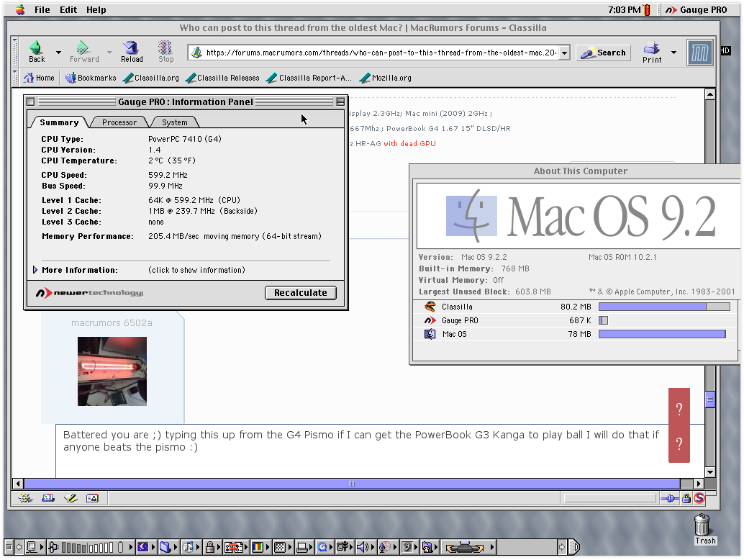Click the control strip left scroll arrow
This screenshot has width=744, height=560.
point(19,547)
